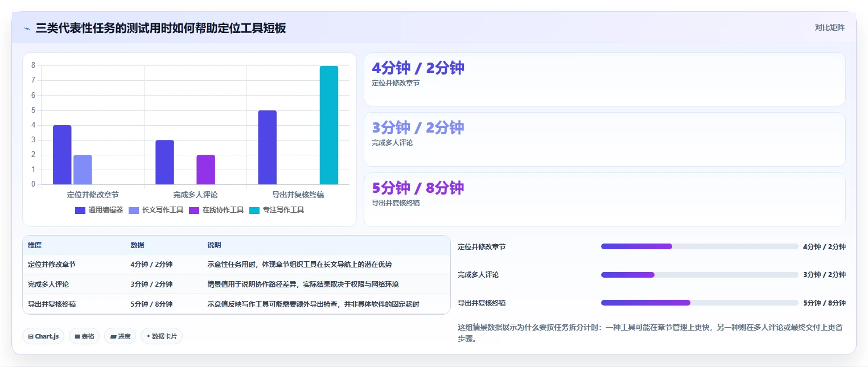Open the 4分钟 / 2分钟 data card
The image size is (868, 367).
point(604,80)
